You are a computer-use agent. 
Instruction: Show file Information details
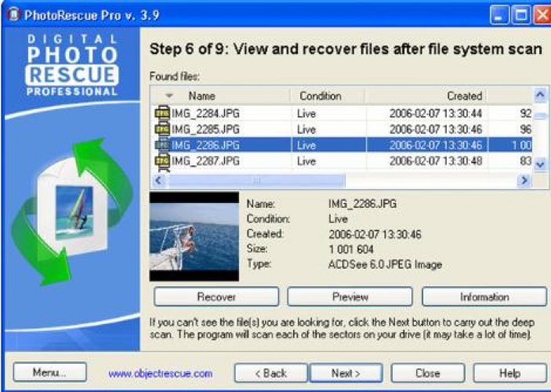tap(484, 297)
